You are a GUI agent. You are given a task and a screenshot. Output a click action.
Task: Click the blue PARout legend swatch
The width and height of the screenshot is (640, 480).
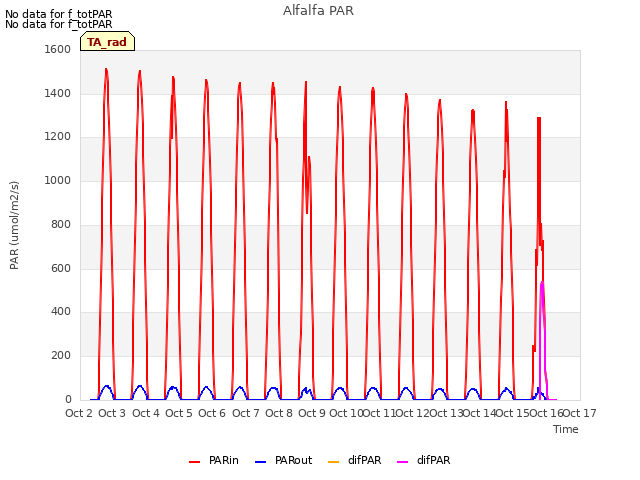coord(260,462)
